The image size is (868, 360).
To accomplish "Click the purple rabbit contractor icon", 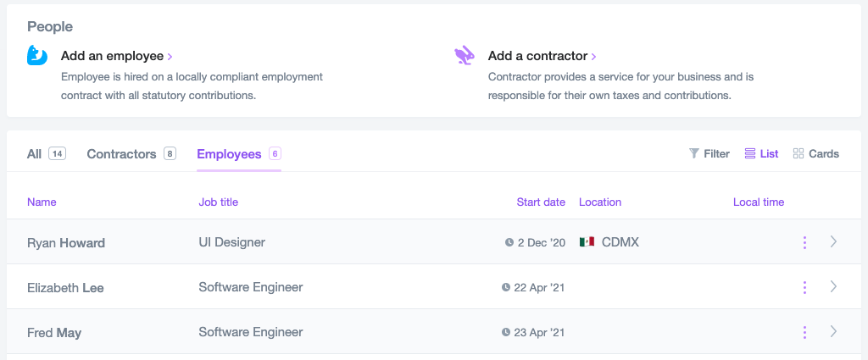I will [465, 56].
